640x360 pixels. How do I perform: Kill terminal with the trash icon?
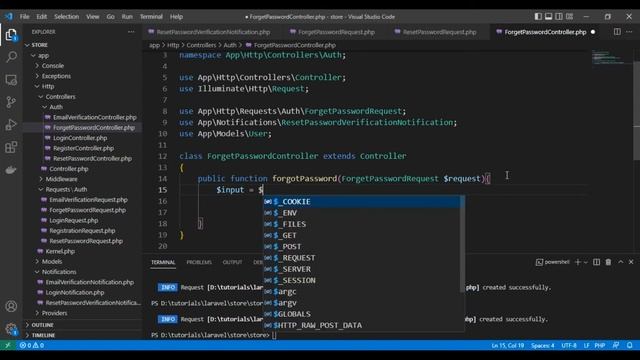608,262
